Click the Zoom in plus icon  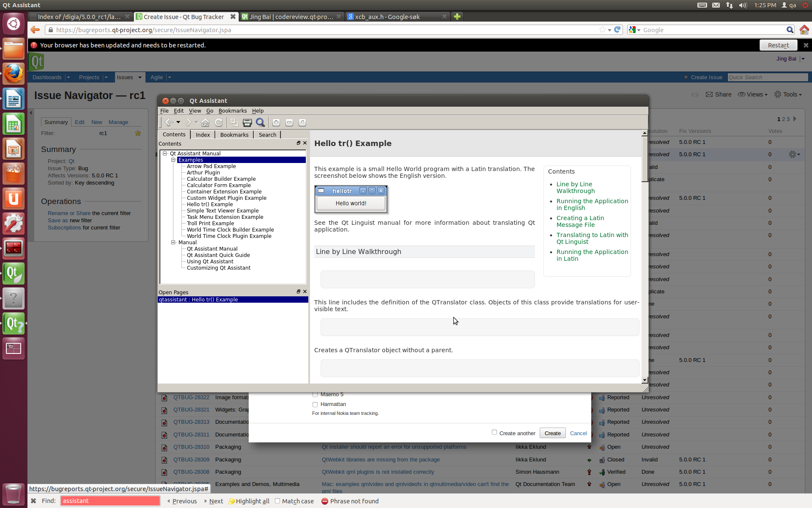pyautogui.click(x=276, y=122)
